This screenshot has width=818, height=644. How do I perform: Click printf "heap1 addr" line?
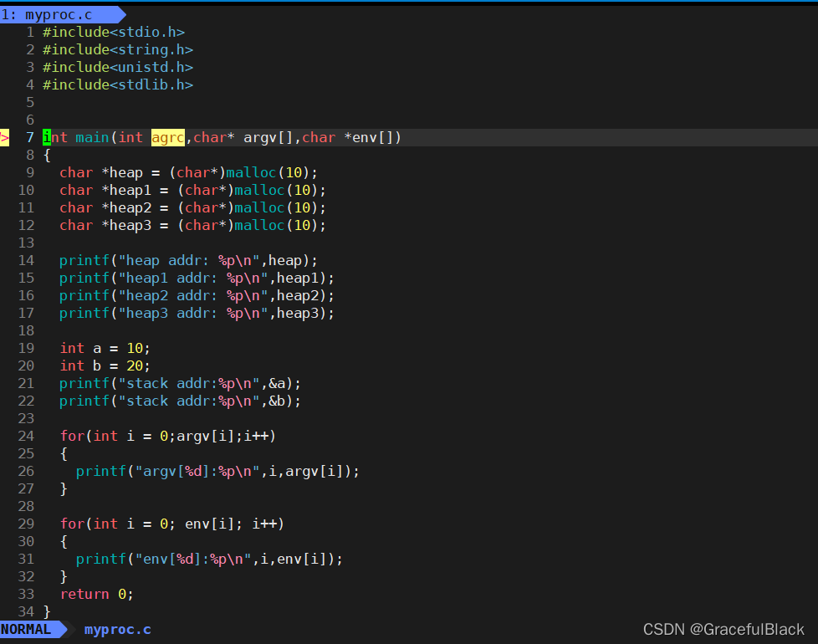[197, 278]
